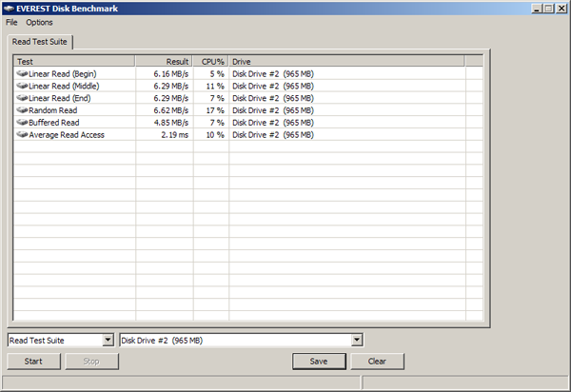This screenshot has width=571, height=392.
Task: Click the 6.29 MB/s result for Linear Read (End)
Action: [x=170, y=98]
